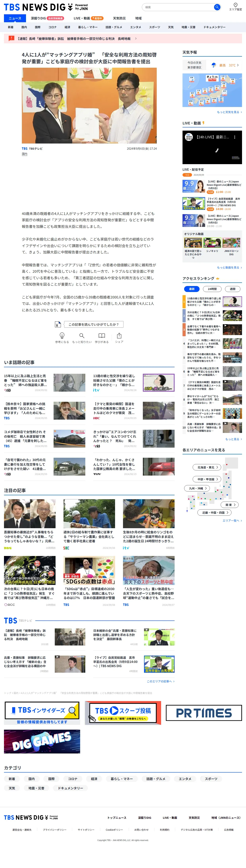This screenshot has height=868, width=246.
Task: Open the このエリアの記事へ link
Action: pyautogui.click(x=160, y=681)
